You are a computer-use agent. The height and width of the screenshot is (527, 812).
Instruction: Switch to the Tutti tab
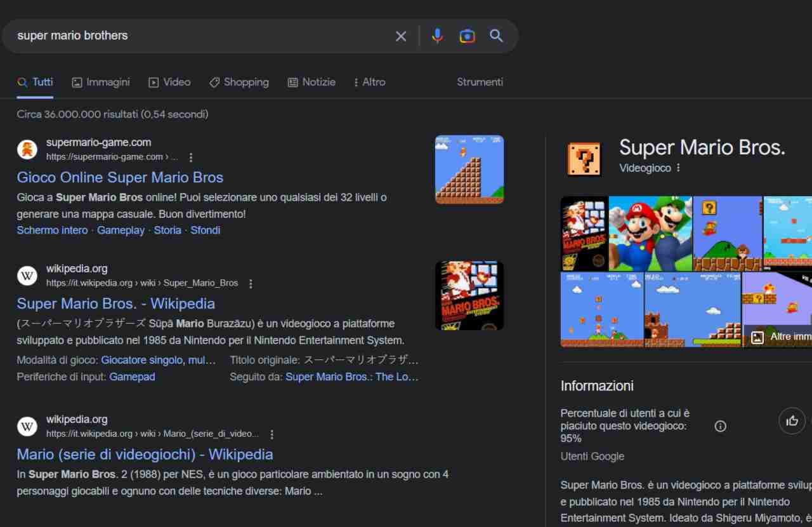coord(35,82)
